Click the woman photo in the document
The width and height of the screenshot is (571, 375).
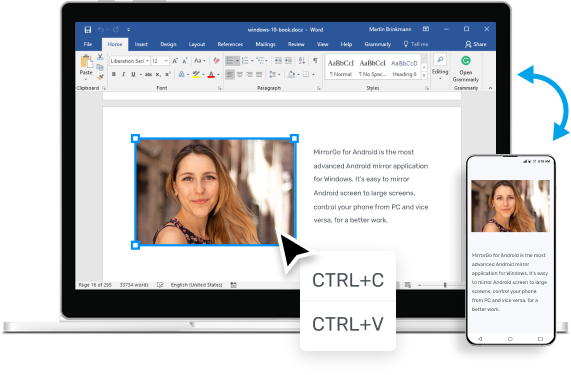[215, 192]
